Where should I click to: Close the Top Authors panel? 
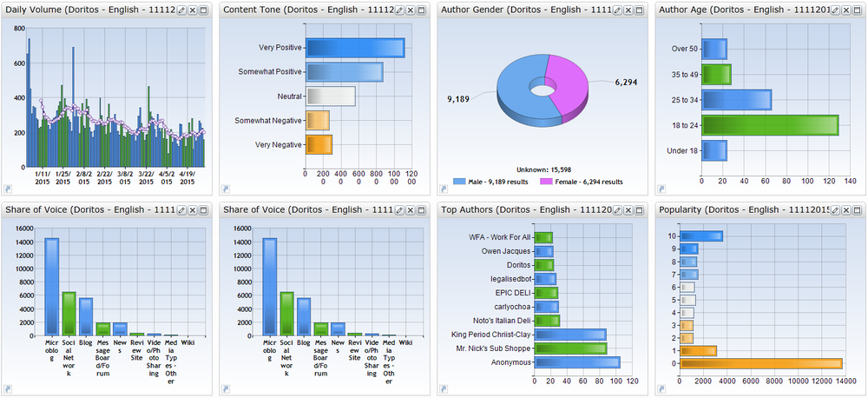(x=628, y=210)
